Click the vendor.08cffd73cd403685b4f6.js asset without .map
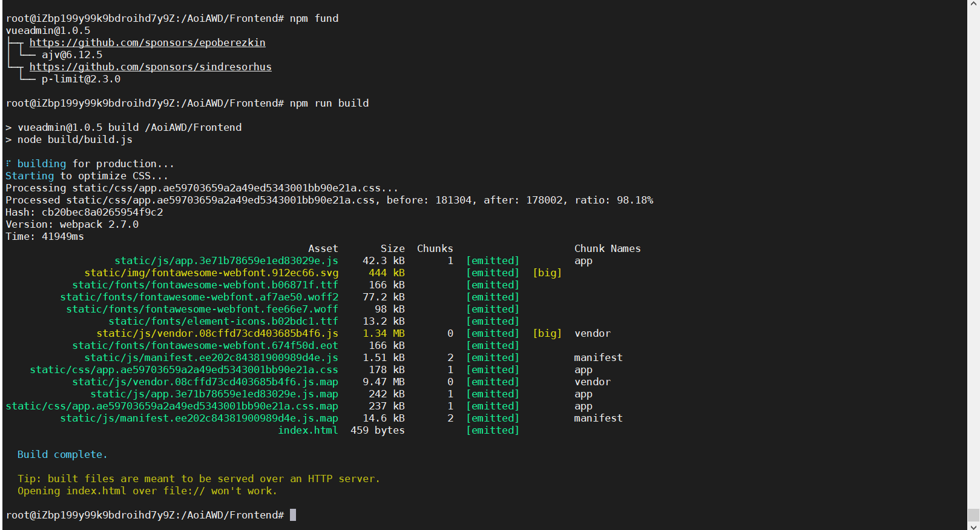The width and height of the screenshot is (980, 530). pyautogui.click(x=217, y=333)
